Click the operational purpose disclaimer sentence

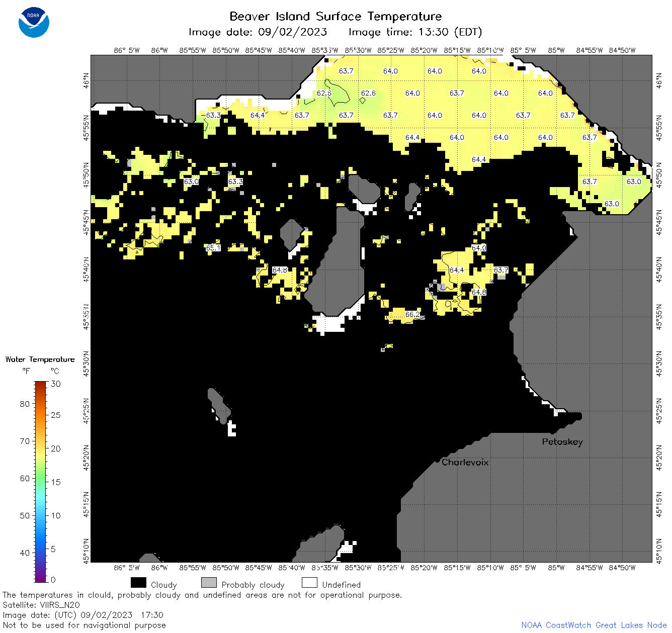(x=202, y=595)
